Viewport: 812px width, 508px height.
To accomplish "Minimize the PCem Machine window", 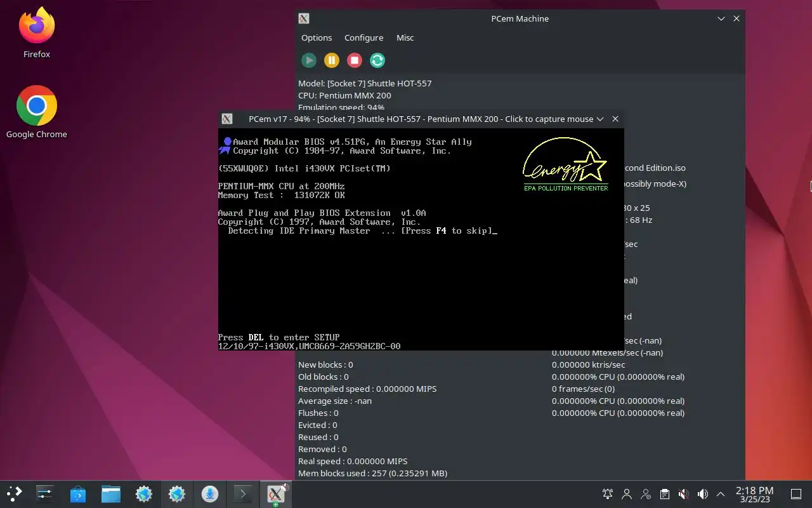I will [x=721, y=19].
